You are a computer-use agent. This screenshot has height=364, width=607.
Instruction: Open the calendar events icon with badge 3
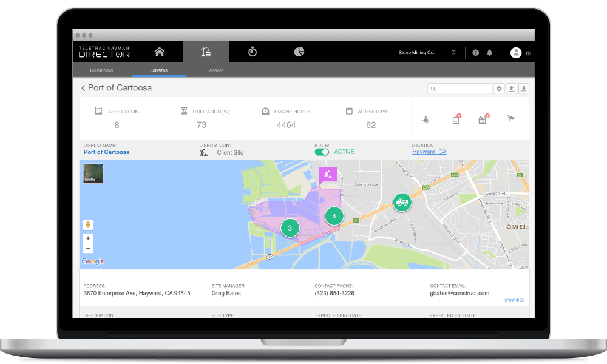click(482, 120)
